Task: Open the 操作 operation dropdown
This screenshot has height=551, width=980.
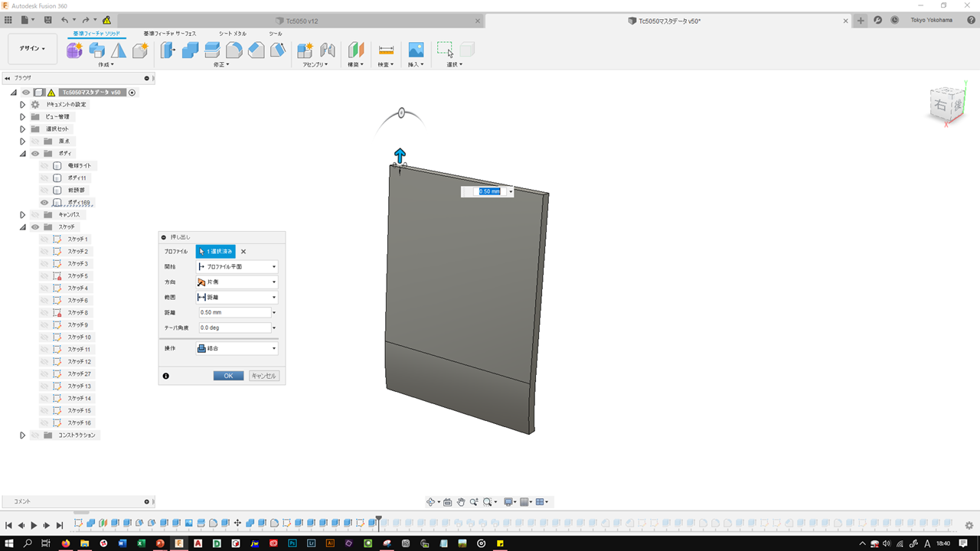Action: click(237, 349)
